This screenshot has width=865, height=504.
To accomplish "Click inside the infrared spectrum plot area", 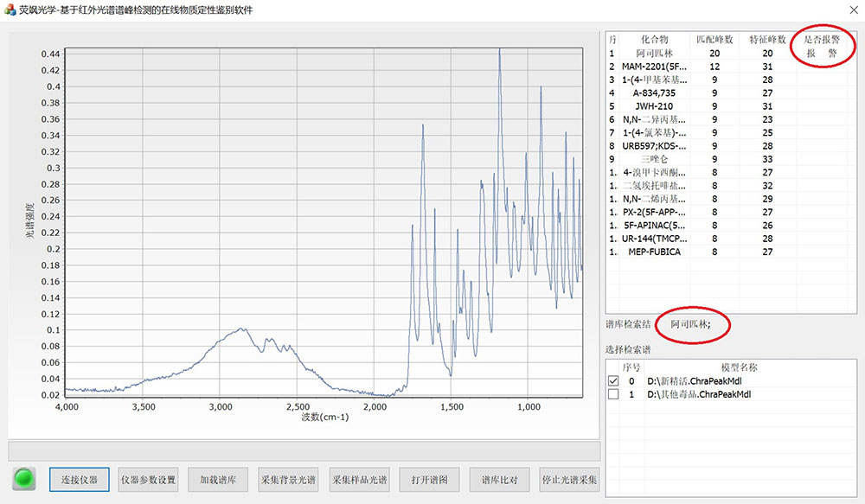I will (x=324, y=221).
